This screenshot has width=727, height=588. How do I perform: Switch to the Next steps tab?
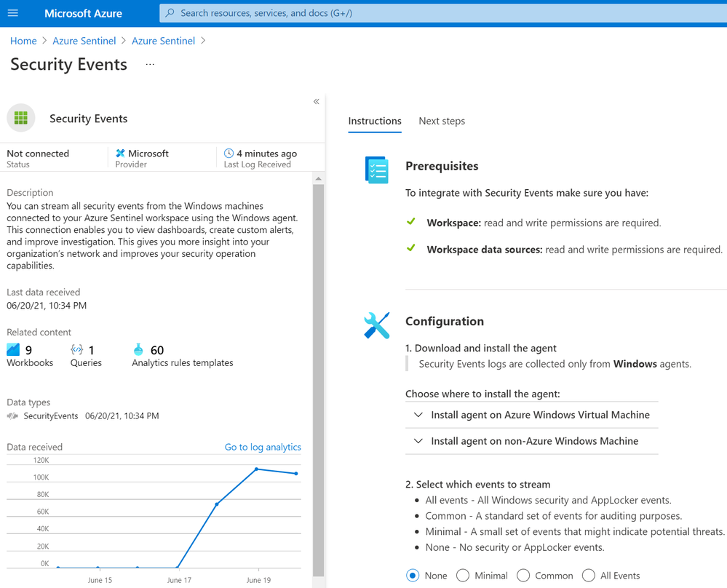pos(442,121)
